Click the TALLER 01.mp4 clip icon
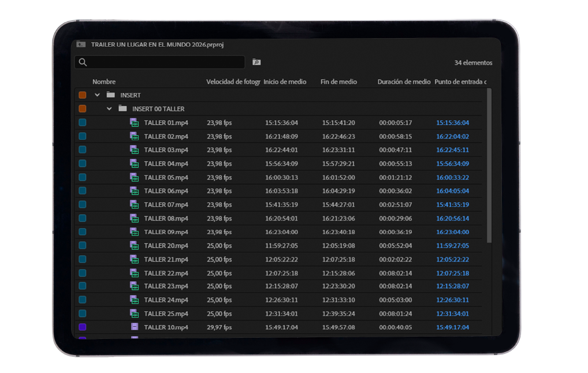Image resolution: width=588 pixels, height=373 pixels. (134, 122)
